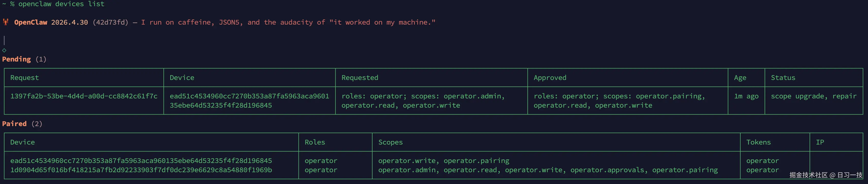The width and height of the screenshot is (868, 184).
Task: Click the approved scope 'operator.pairing,'
Action: coord(670,96)
